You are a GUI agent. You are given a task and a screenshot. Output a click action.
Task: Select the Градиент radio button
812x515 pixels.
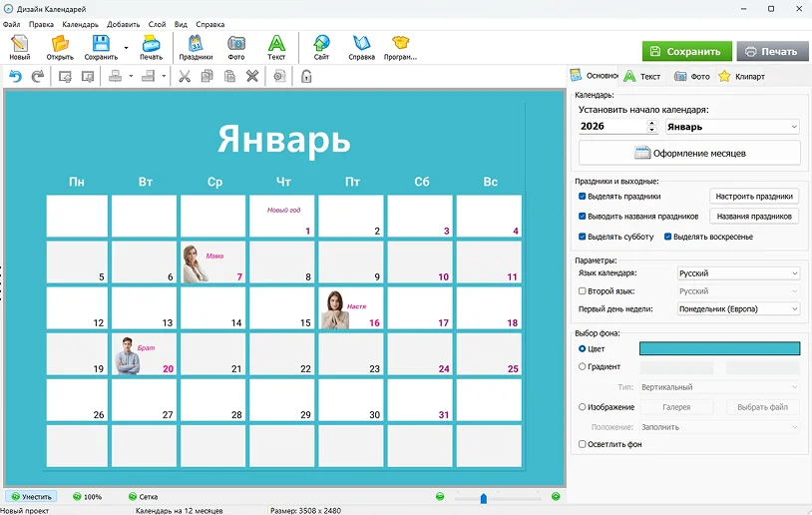[583, 366]
